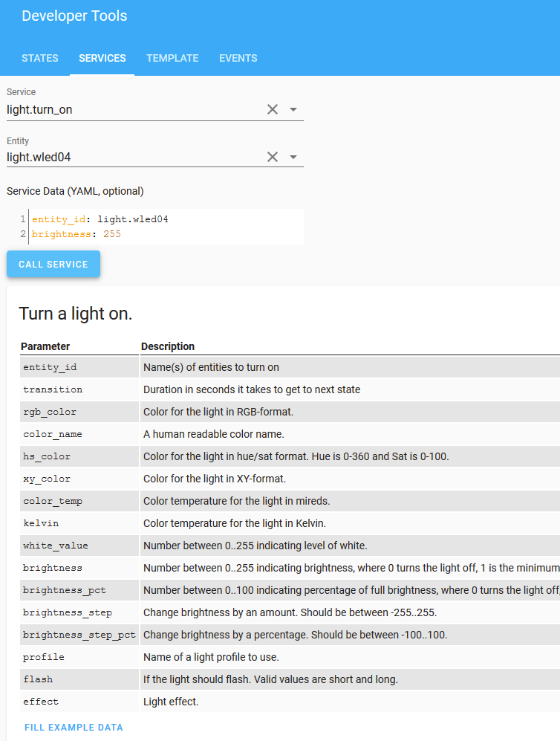
Task: Click the CALL SERVICE button
Action: [x=53, y=264]
